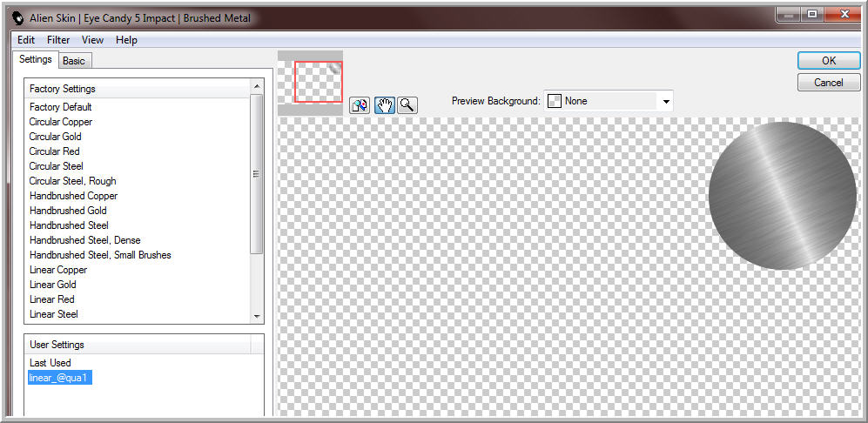
Task: Select Handbrushed Copper preset
Action: tap(74, 196)
